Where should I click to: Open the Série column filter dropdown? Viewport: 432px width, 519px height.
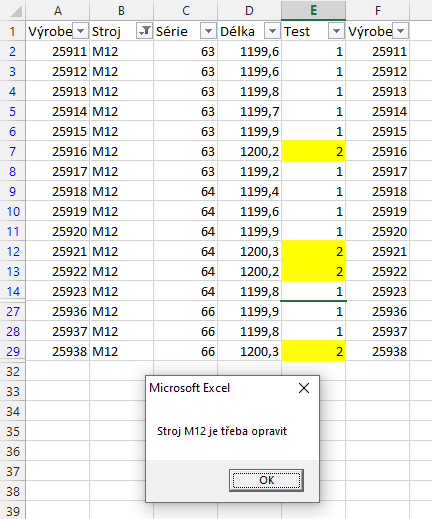pos(208,31)
